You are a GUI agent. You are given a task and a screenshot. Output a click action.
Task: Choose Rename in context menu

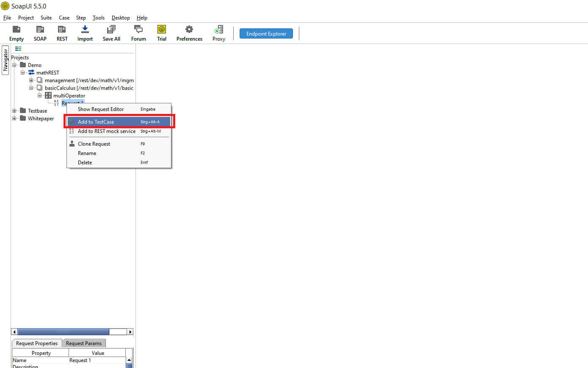pyautogui.click(x=119, y=153)
